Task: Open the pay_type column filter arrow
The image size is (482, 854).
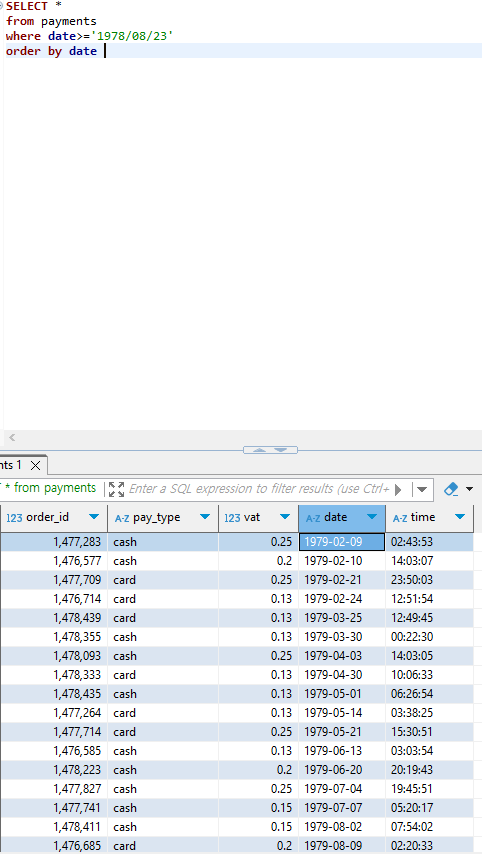Action: [205, 517]
